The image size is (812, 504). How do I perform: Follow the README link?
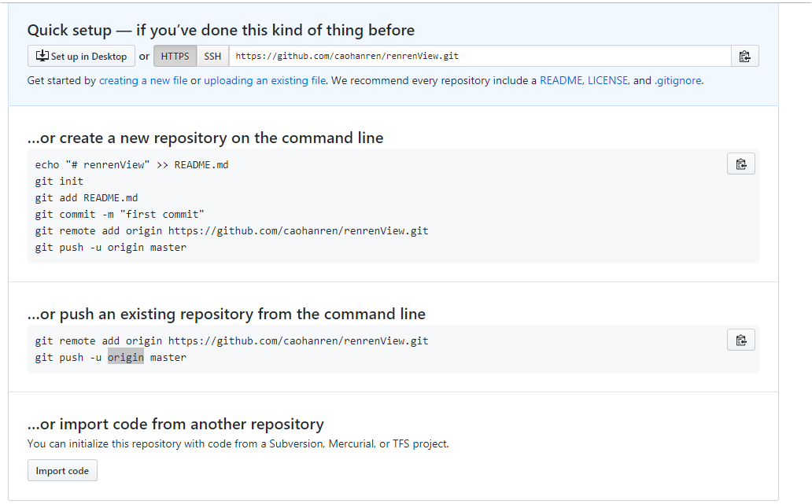[561, 81]
